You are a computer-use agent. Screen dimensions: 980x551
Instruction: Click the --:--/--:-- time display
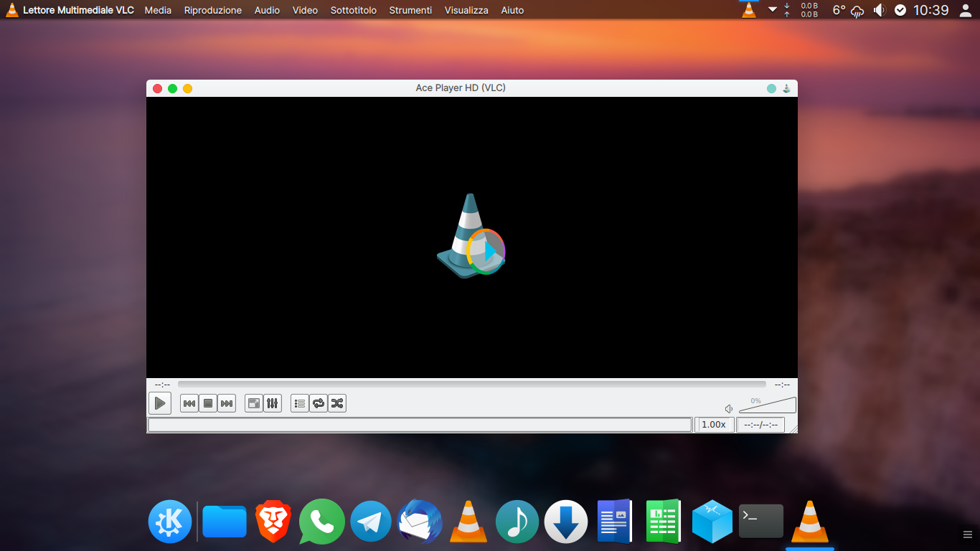(x=760, y=425)
